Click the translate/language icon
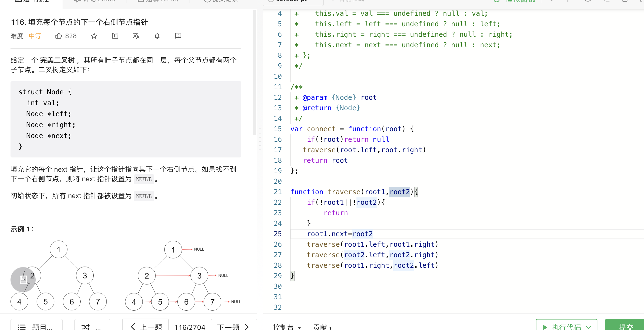The image size is (644, 330). [136, 36]
